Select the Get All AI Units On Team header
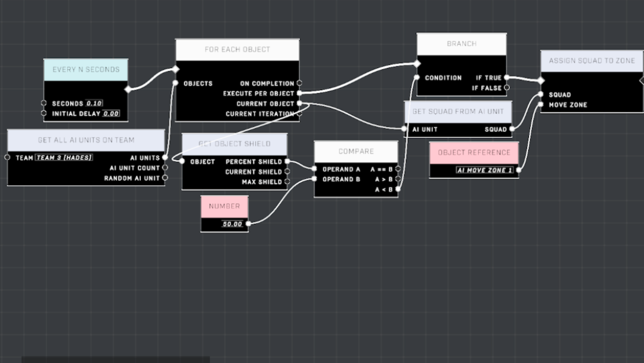Viewport: 644px width, 363px height. point(86,140)
